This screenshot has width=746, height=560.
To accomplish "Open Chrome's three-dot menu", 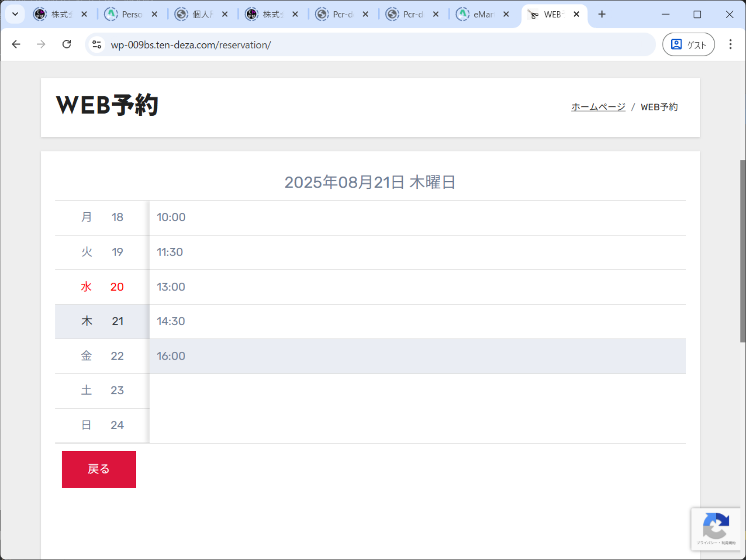I will point(730,44).
